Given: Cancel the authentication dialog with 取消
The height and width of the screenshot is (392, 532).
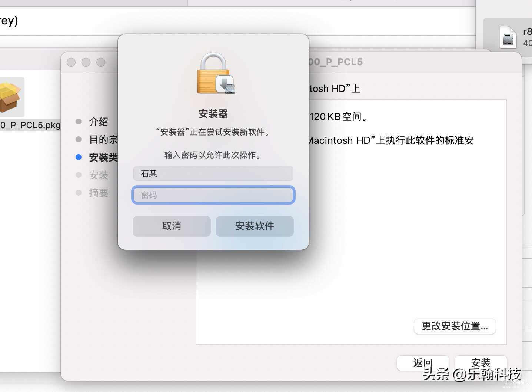Looking at the screenshot, I should [172, 226].
